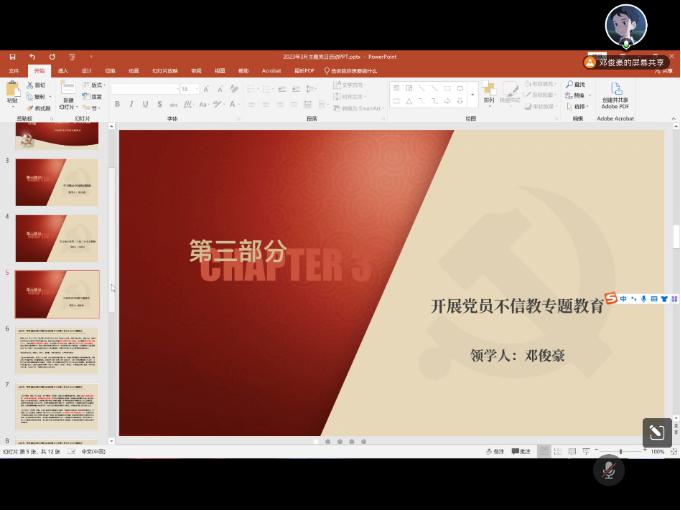Image resolution: width=681 pixels, height=511 pixels.
Task: Toggle italic text formatting
Action: pyautogui.click(x=131, y=104)
